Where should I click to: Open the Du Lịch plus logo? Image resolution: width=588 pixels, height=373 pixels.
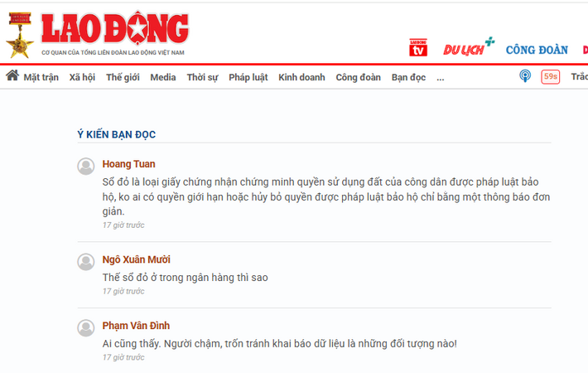tap(469, 47)
